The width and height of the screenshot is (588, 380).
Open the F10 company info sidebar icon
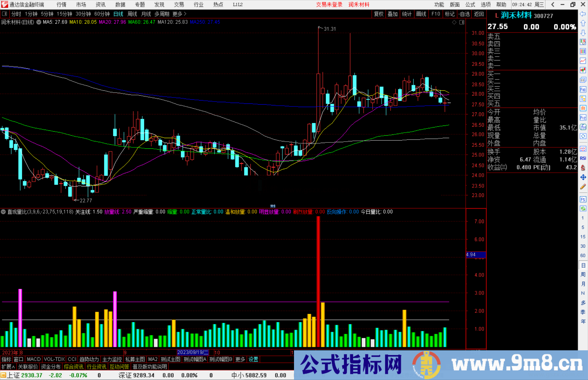tap(583, 89)
